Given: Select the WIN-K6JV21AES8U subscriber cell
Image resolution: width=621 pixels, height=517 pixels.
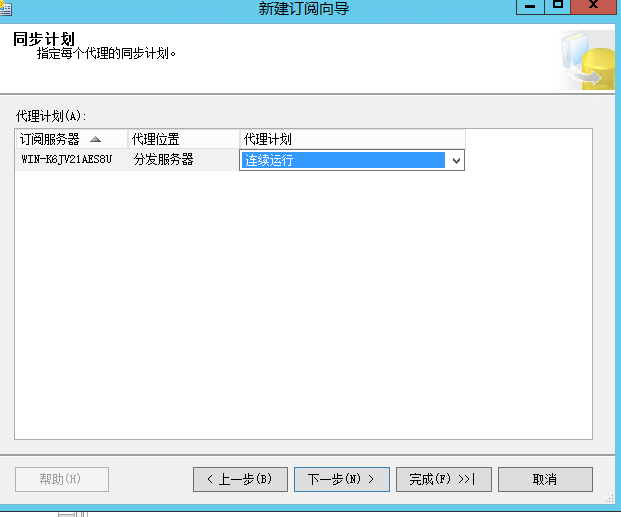Looking at the screenshot, I should point(72,160).
